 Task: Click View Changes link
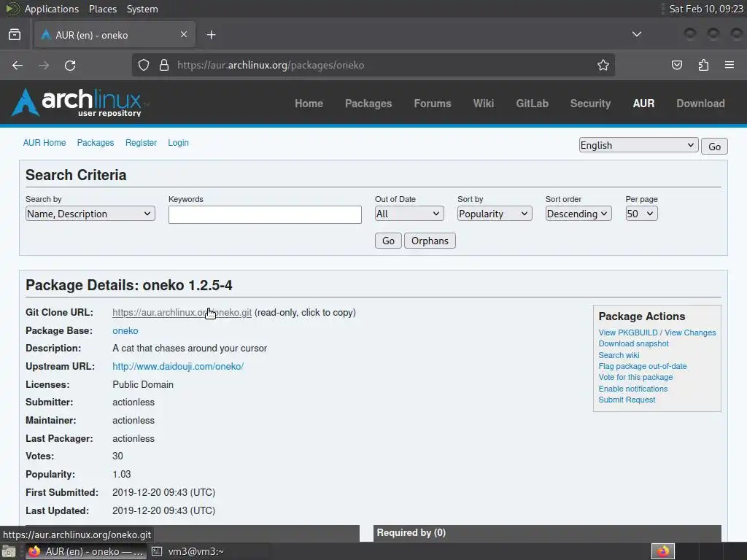[x=690, y=332]
